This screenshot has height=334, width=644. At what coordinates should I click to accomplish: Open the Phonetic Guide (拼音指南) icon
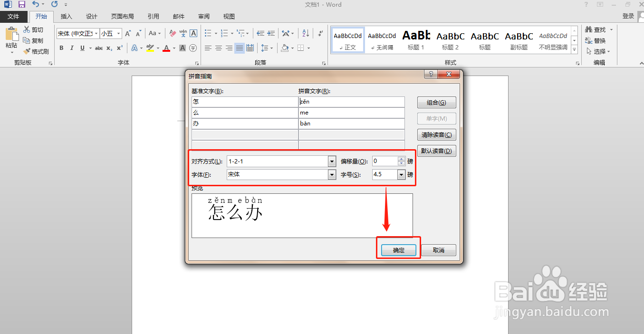pyautogui.click(x=183, y=33)
